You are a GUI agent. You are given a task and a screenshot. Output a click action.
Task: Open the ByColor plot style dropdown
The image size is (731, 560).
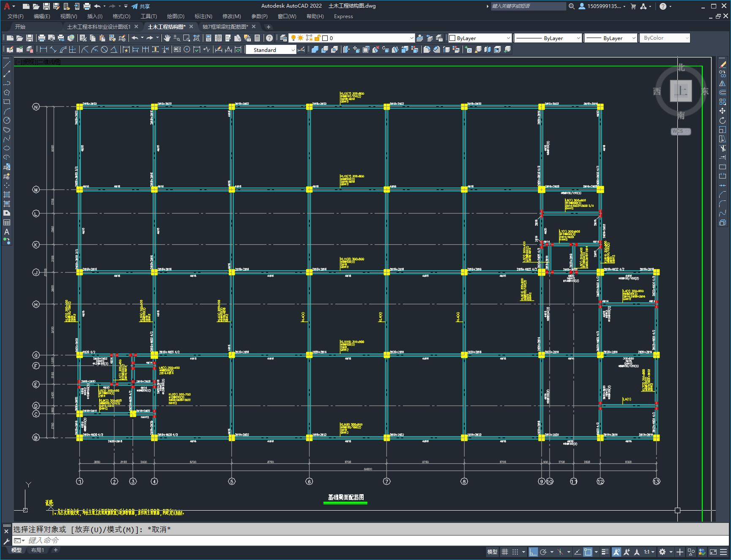pos(665,38)
